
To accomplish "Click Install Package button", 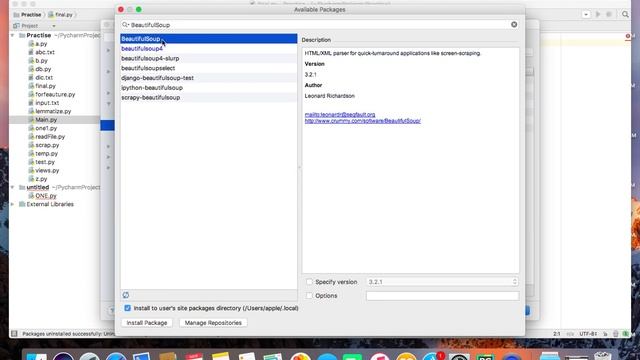I will tap(147, 323).
